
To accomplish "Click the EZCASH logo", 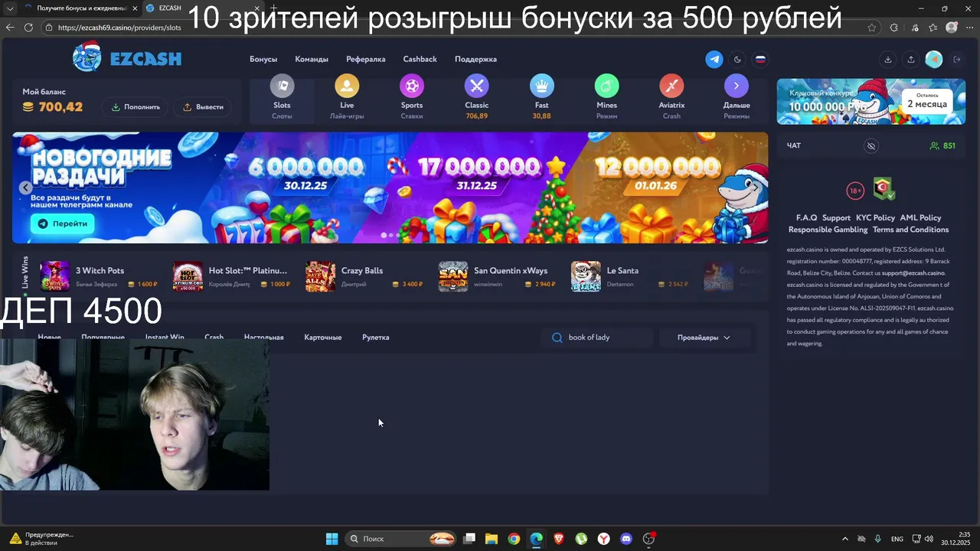I will pyautogui.click(x=127, y=58).
